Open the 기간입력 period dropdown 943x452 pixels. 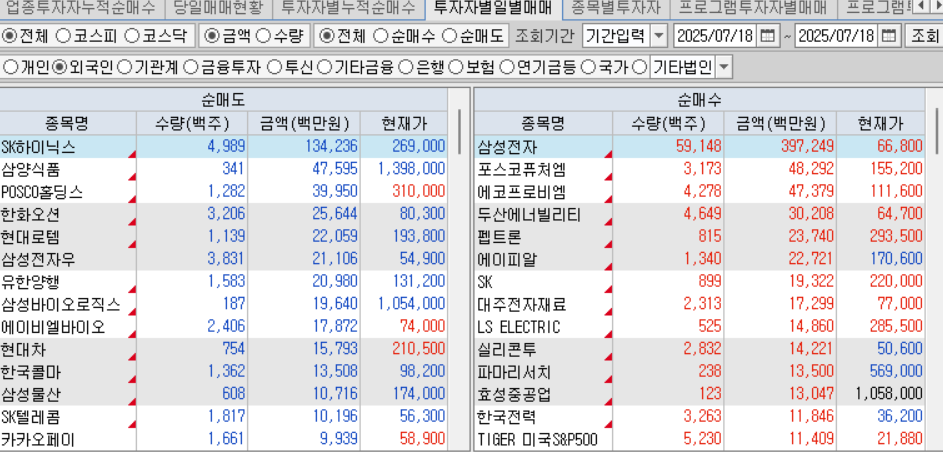(660, 37)
